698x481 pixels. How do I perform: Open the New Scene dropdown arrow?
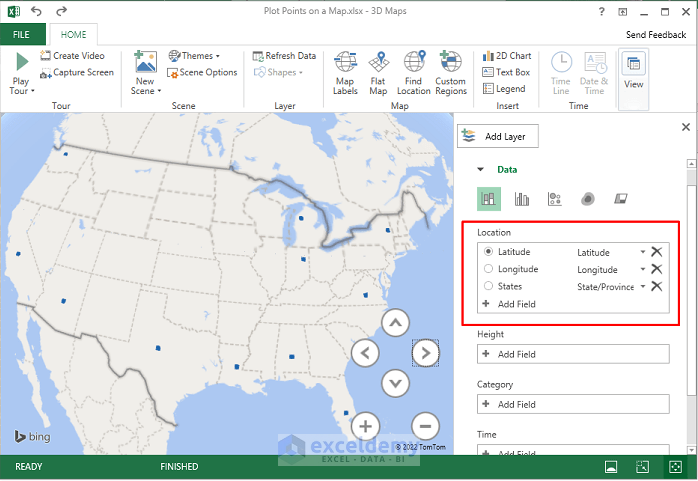click(x=159, y=91)
